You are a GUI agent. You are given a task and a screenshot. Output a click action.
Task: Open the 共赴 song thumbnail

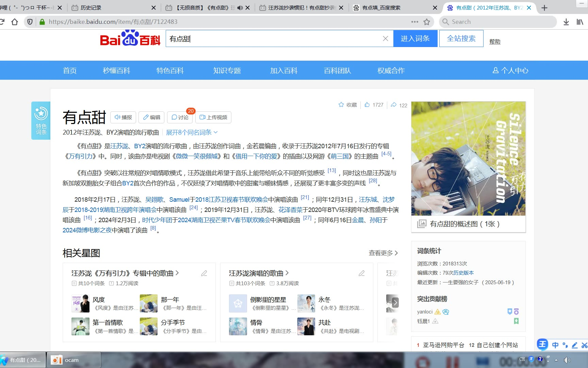[306, 326]
